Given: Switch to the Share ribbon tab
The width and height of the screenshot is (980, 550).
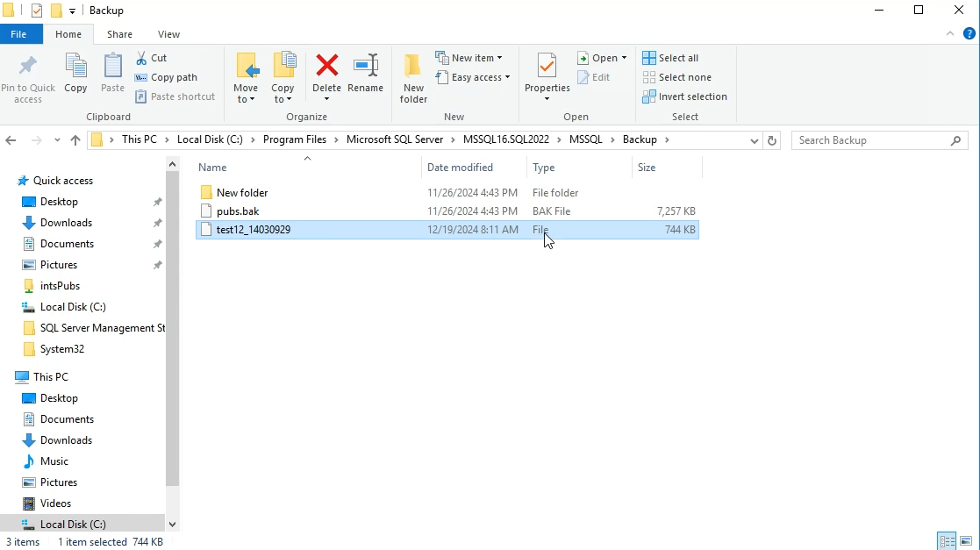Looking at the screenshot, I should (119, 33).
